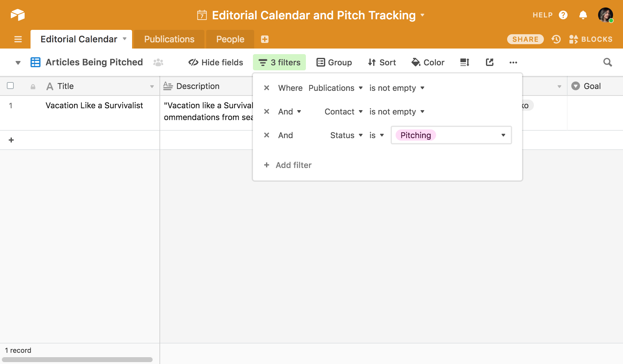Open revision history clock icon

(x=556, y=39)
